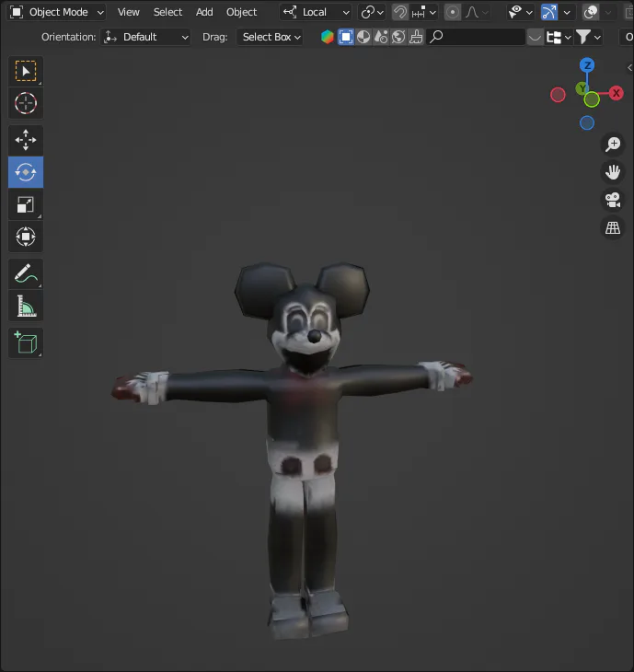634x672 pixels.
Task: Open the Add menu
Action: [204, 13]
